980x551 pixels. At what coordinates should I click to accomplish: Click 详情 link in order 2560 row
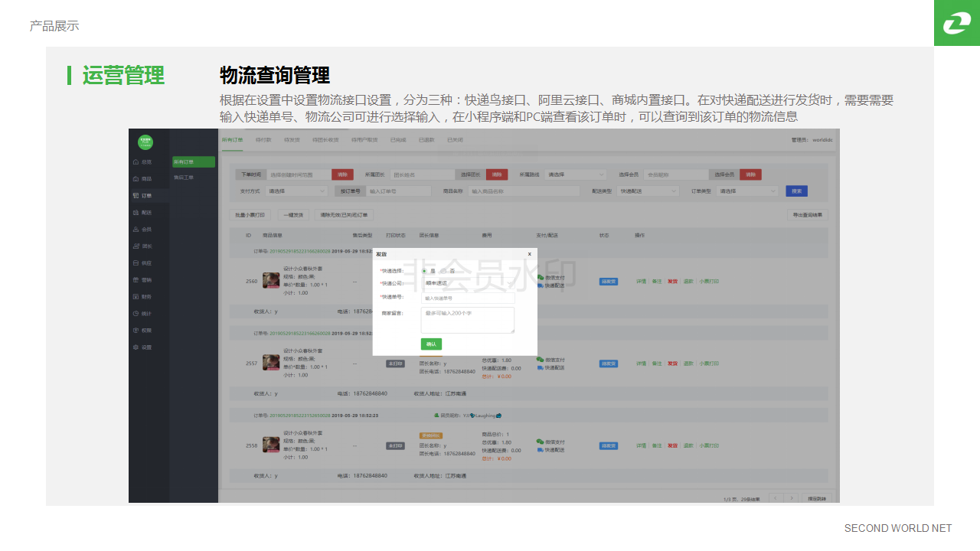642,282
